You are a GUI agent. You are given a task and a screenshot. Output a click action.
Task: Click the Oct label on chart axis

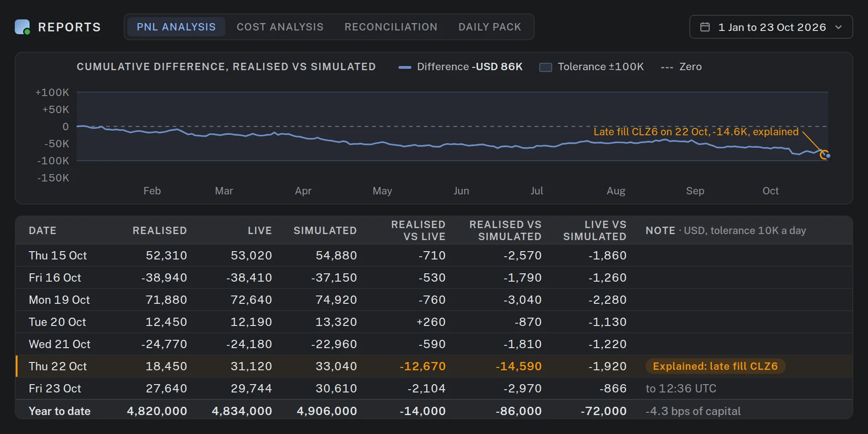[x=770, y=191]
